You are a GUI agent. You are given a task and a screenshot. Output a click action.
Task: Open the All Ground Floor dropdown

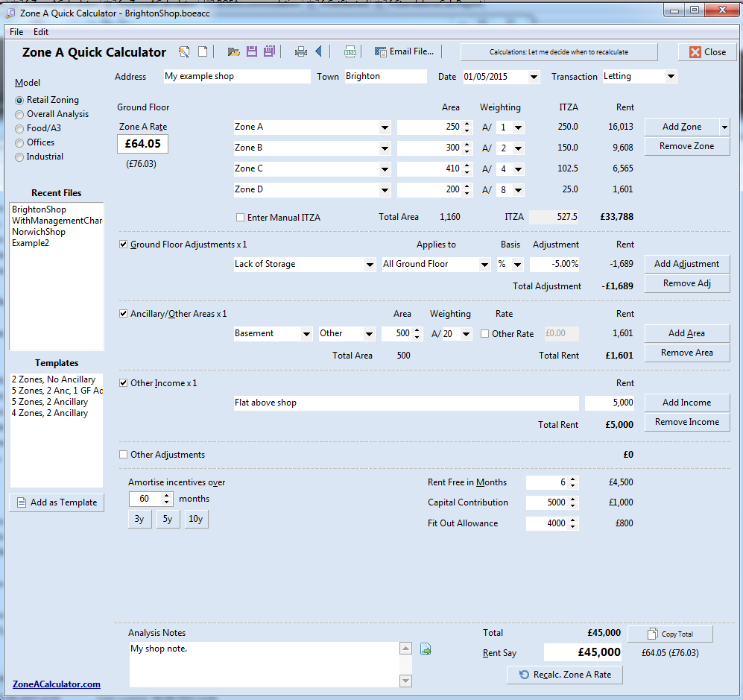(484, 265)
